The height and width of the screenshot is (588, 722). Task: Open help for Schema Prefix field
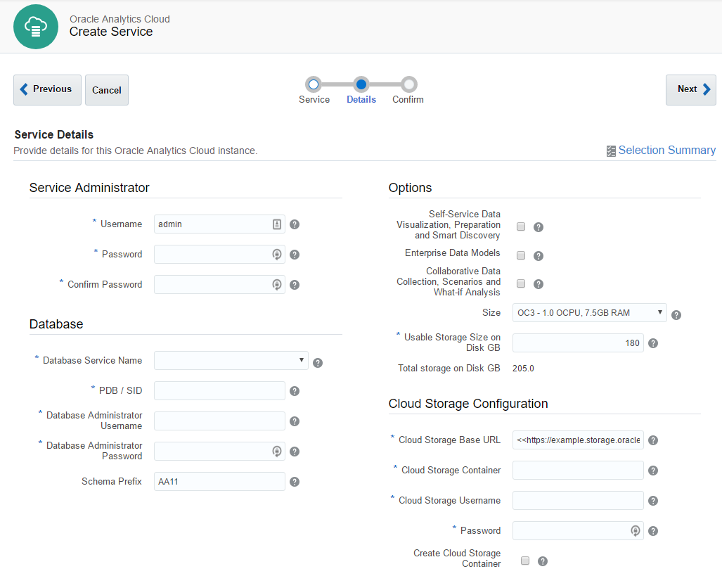pyautogui.click(x=295, y=482)
